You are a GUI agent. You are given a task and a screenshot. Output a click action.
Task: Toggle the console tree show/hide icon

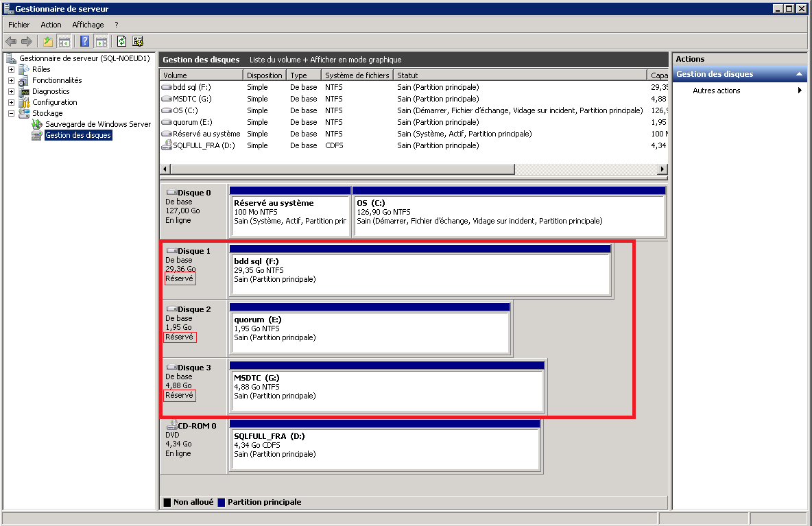point(64,41)
